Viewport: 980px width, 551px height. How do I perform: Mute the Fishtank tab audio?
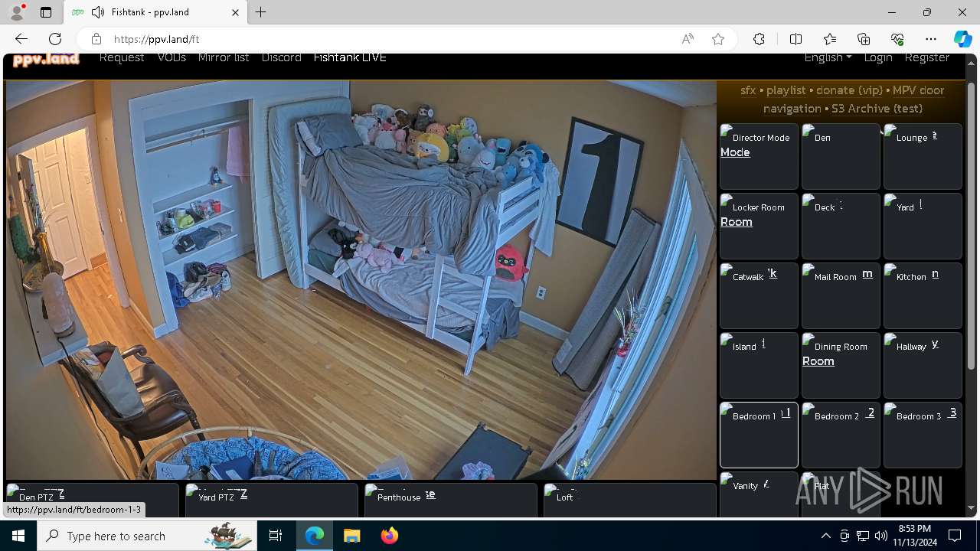pyautogui.click(x=97, y=12)
